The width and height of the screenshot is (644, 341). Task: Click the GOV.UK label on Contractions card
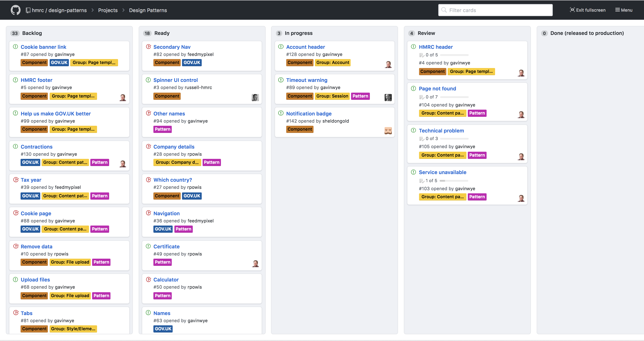pyautogui.click(x=30, y=162)
